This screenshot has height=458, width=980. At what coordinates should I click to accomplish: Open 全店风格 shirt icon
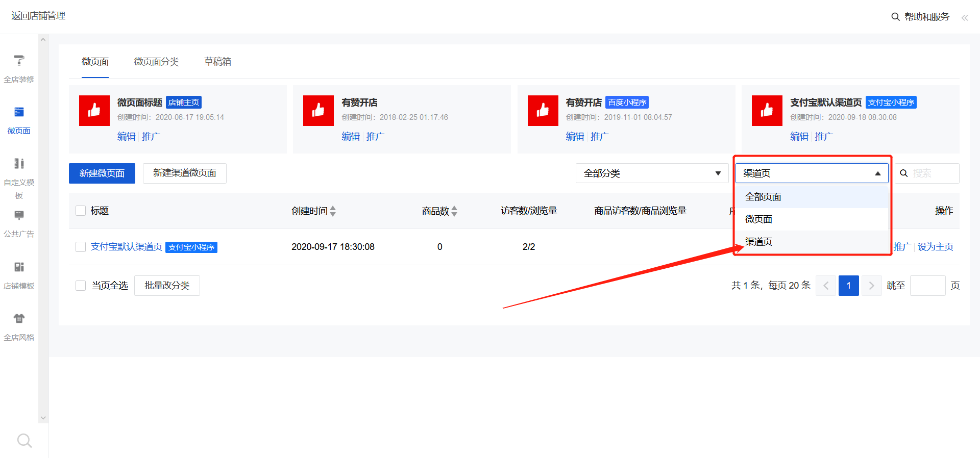tap(19, 318)
